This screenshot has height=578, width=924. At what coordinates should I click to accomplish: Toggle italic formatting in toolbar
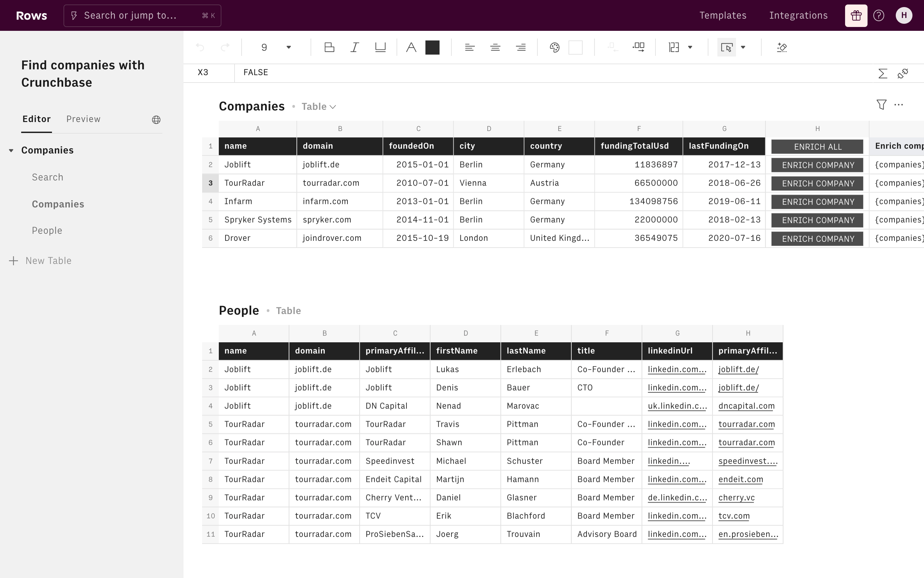pos(355,48)
